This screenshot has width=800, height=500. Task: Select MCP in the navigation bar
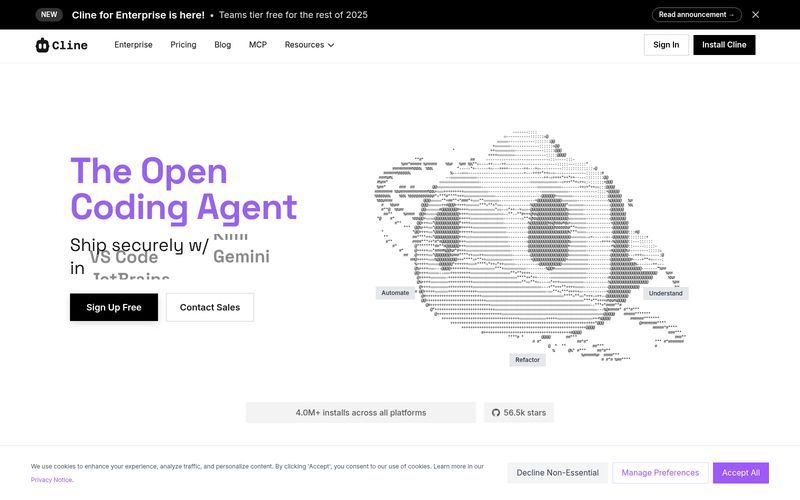coord(258,45)
